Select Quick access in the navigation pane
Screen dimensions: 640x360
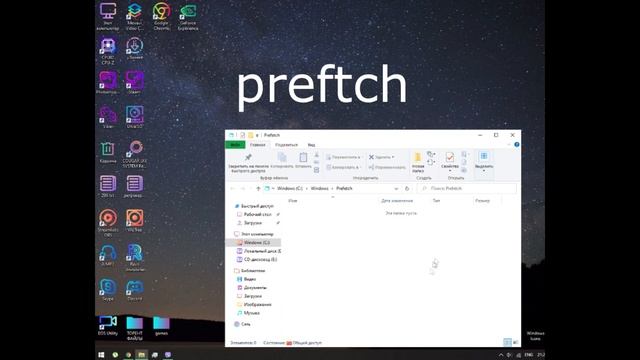254,206
